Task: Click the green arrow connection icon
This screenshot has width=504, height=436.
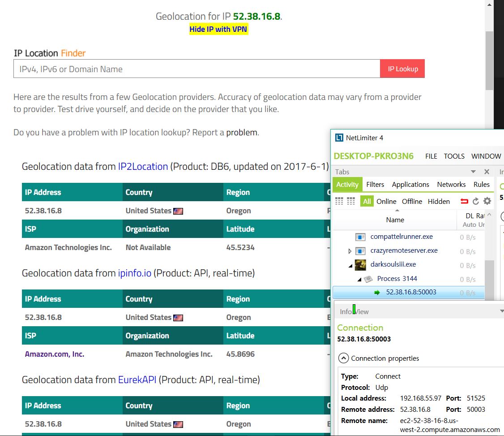Action: coord(377,293)
